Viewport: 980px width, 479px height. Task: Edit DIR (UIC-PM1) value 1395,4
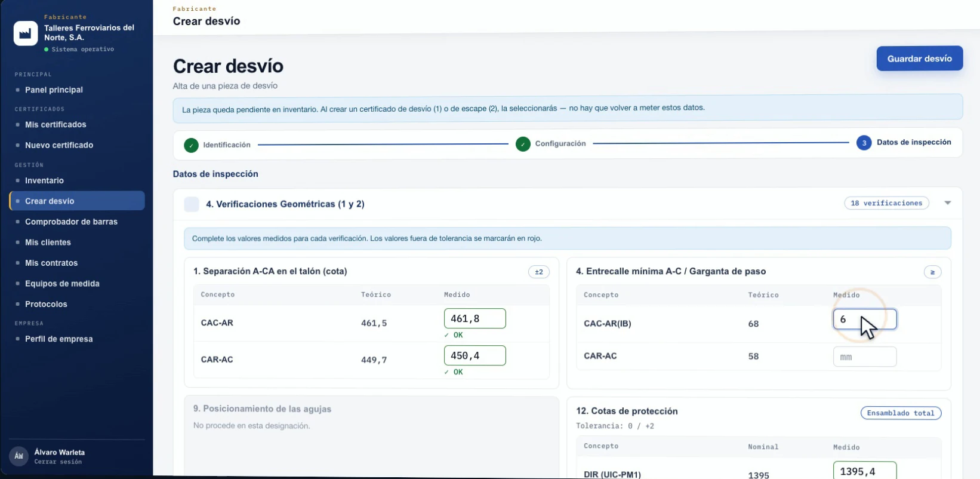(865, 471)
